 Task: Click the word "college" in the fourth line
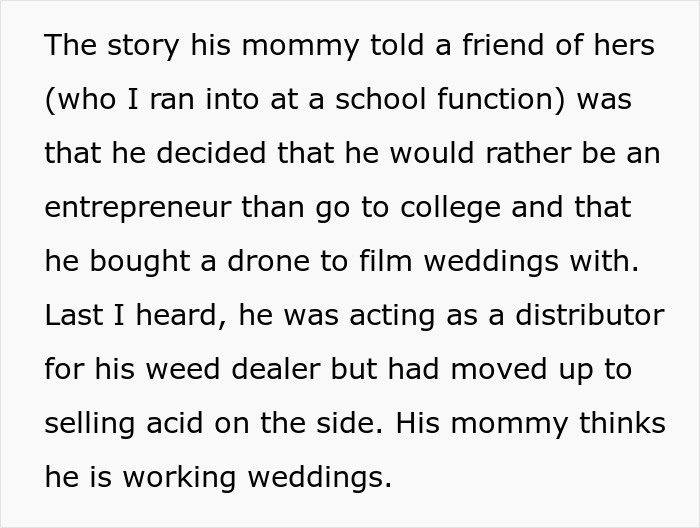(x=450, y=208)
